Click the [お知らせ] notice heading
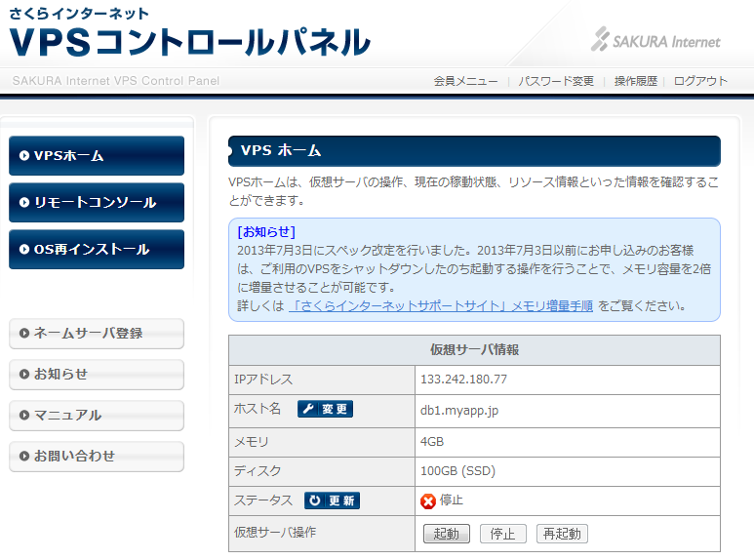Viewport: 754px width, 560px height. 266,232
